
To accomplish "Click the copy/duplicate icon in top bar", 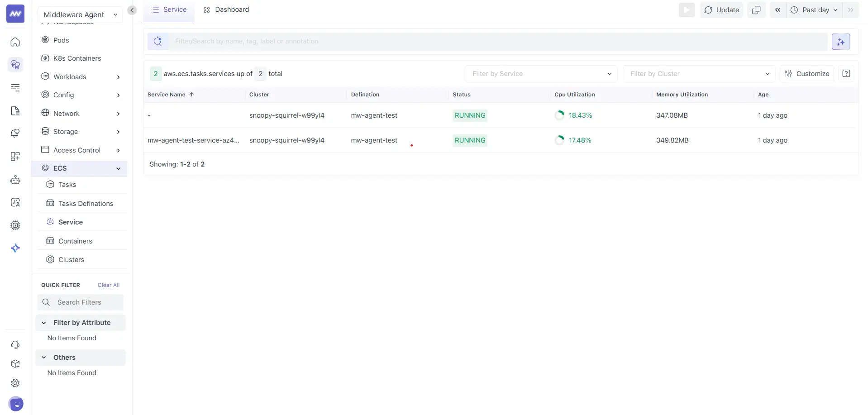I will pos(756,10).
